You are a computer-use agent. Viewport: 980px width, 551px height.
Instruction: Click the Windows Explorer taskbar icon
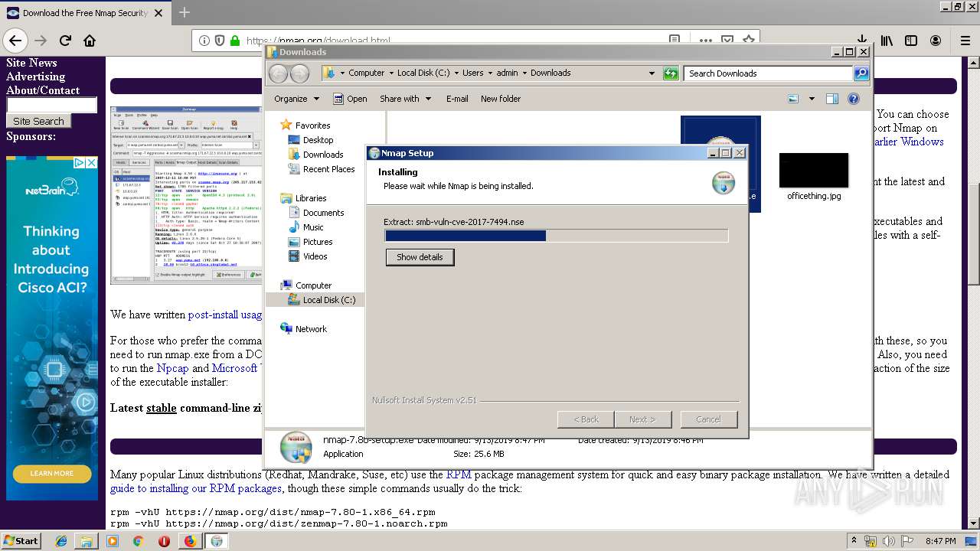87,541
